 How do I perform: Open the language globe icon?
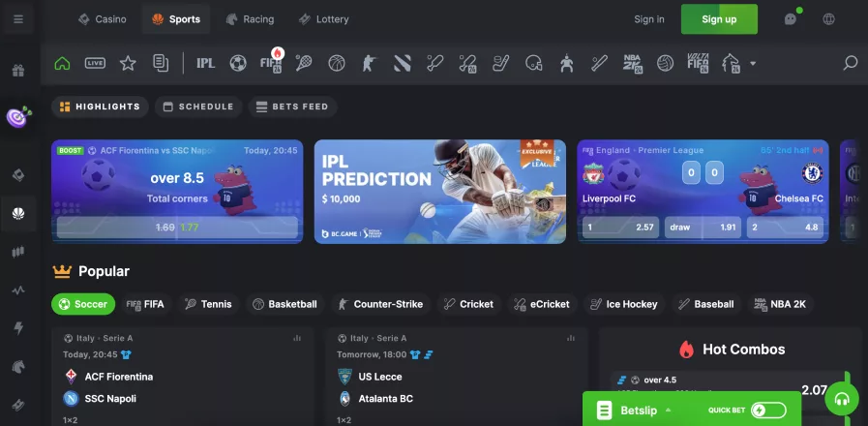828,19
